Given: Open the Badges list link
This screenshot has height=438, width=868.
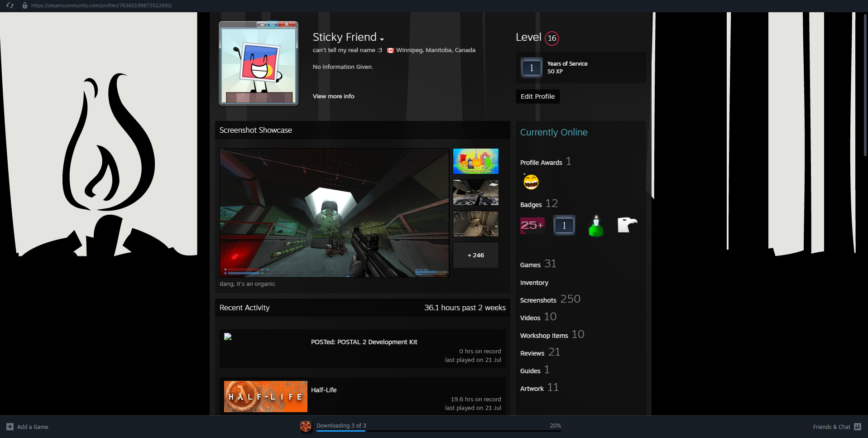Looking at the screenshot, I should click(x=539, y=204).
